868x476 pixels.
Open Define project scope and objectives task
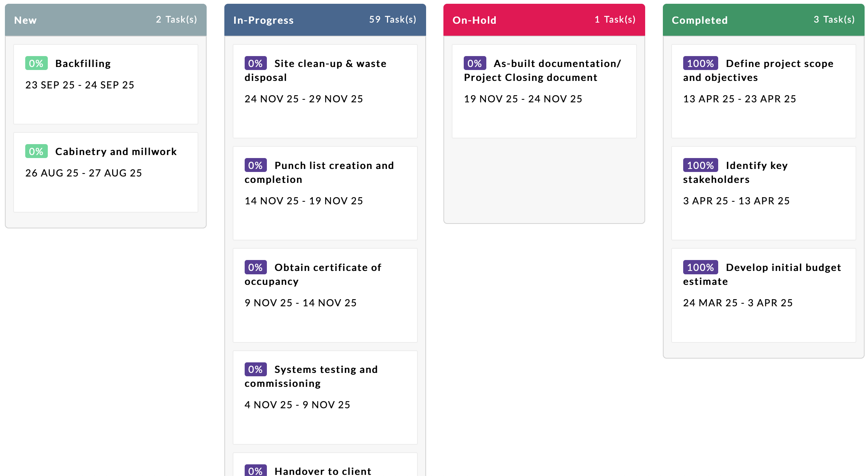tap(763, 91)
